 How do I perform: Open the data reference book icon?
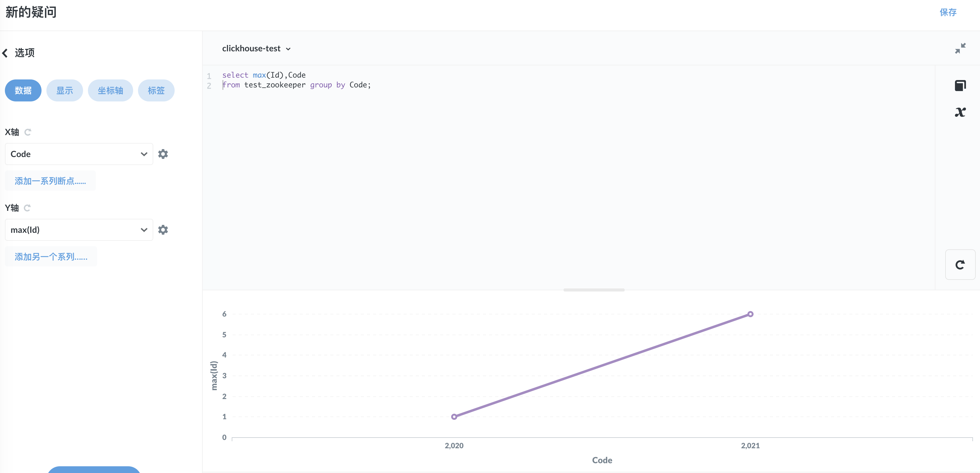(x=960, y=85)
